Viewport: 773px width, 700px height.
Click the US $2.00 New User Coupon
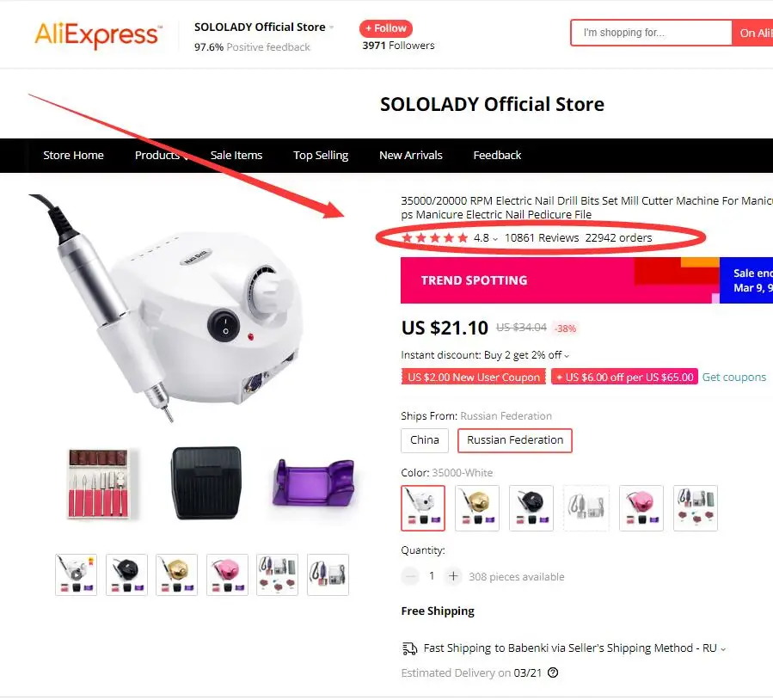coord(473,378)
